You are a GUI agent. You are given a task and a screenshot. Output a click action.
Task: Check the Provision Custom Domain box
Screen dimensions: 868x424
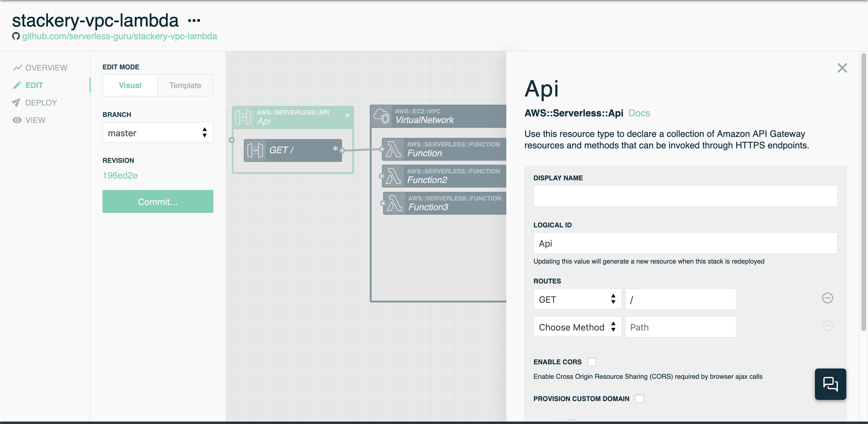639,398
